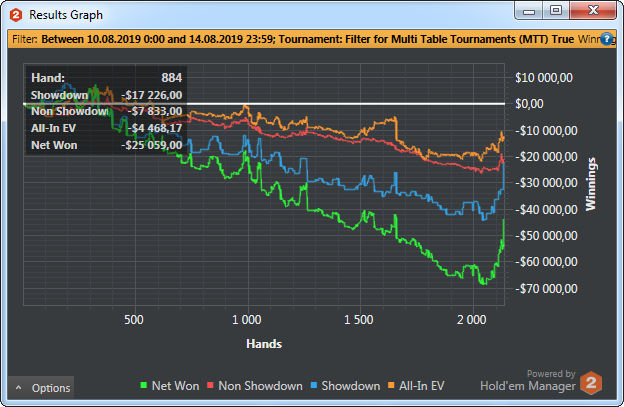This screenshot has width=624, height=407.
Task: Click the tooltip Non Showdown -$7 833,00 value
Action: 155,111
